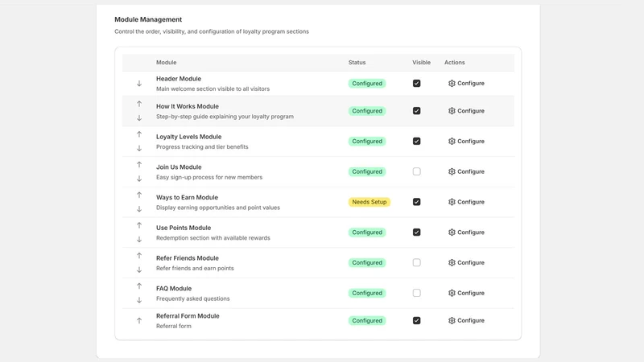Click the "FAQ Module" title
Screen dimensions: 644x362
[x=174, y=289]
